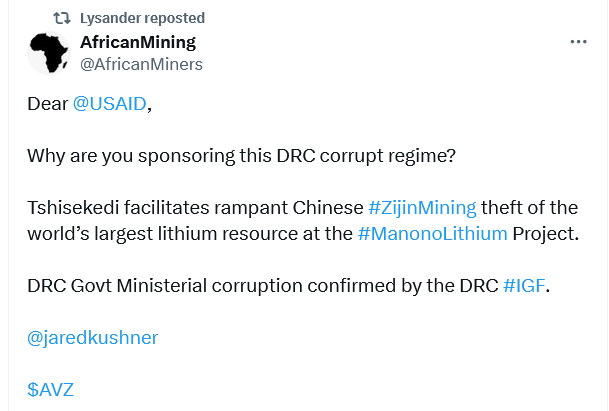609x411 pixels.
Task: Click the Africa silhouette profile avatar
Action: 49,53
